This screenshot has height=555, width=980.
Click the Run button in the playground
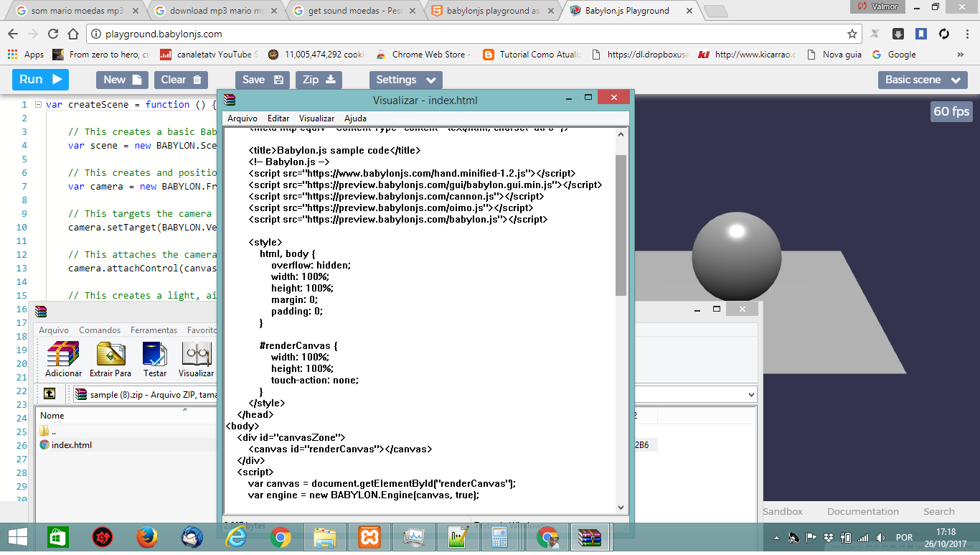tap(40, 80)
